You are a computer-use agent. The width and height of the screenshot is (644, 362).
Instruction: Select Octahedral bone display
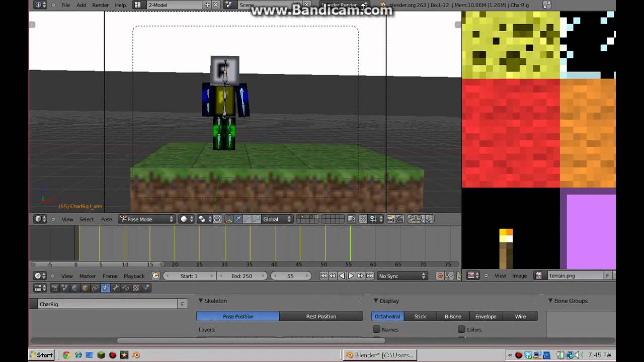[x=387, y=316]
